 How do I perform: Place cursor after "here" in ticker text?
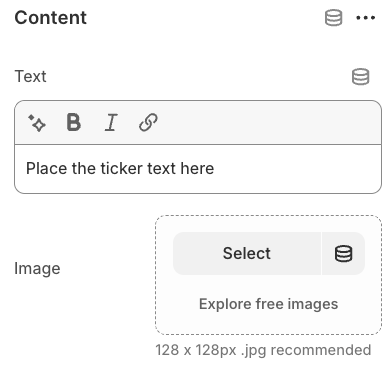click(x=215, y=168)
